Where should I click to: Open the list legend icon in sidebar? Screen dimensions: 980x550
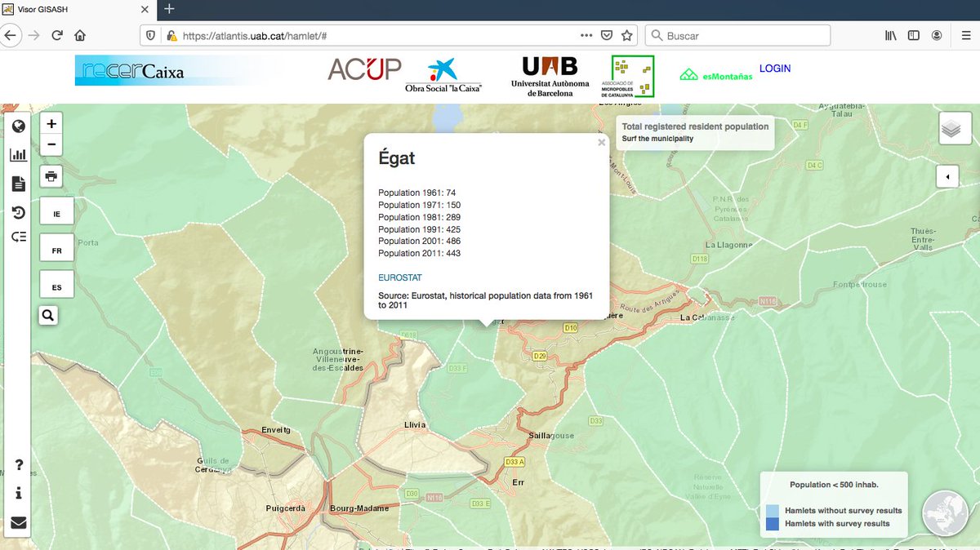point(18,237)
